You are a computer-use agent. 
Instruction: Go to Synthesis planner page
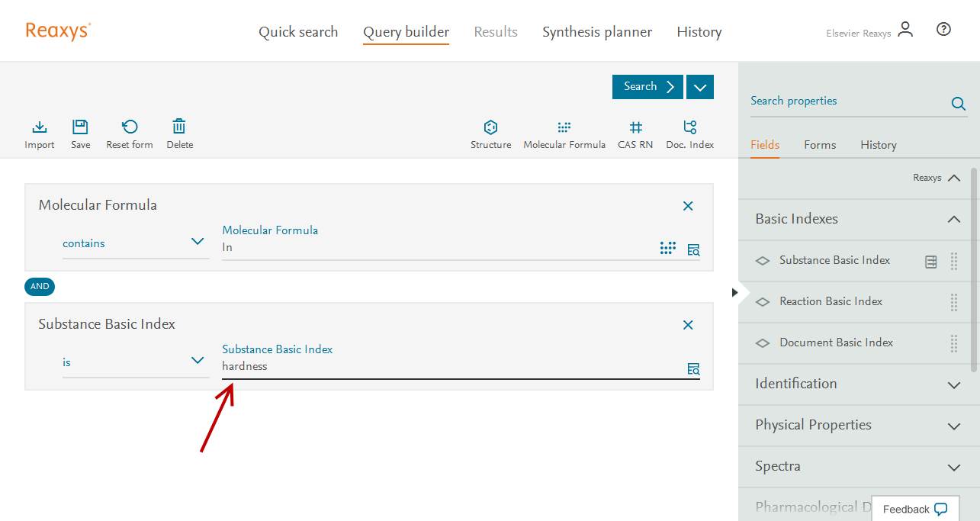(x=597, y=32)
